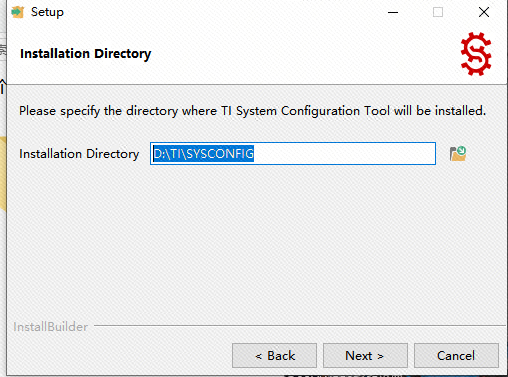Click the Installation Directory path field
508x377 pixels.
click(x=293, y=154)
